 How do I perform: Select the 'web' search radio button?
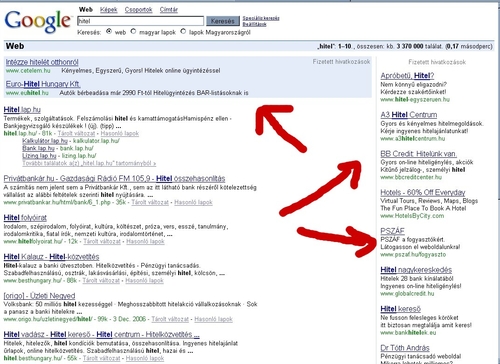109,31
